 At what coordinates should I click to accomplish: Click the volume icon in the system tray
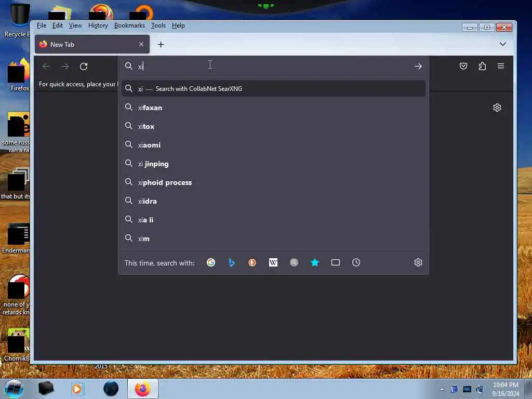pyautogui.click(x=480, y=389)
